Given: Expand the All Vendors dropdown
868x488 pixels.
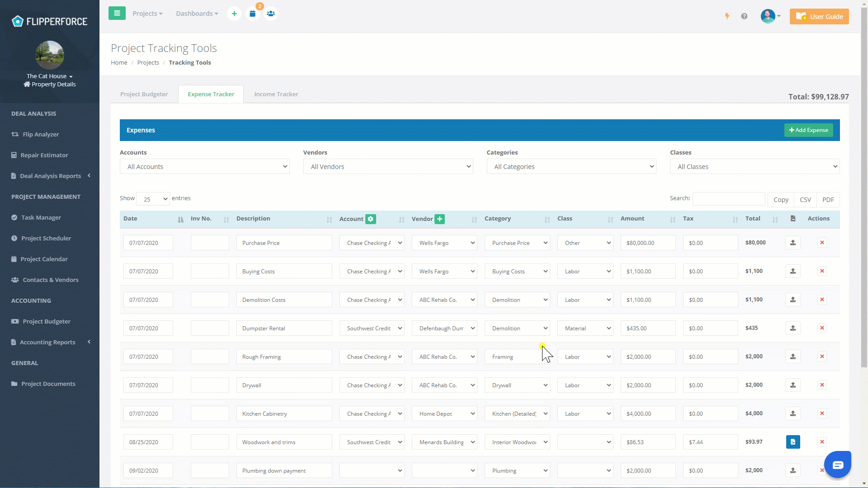Looking at the screenshot, I should pos(388,166).
